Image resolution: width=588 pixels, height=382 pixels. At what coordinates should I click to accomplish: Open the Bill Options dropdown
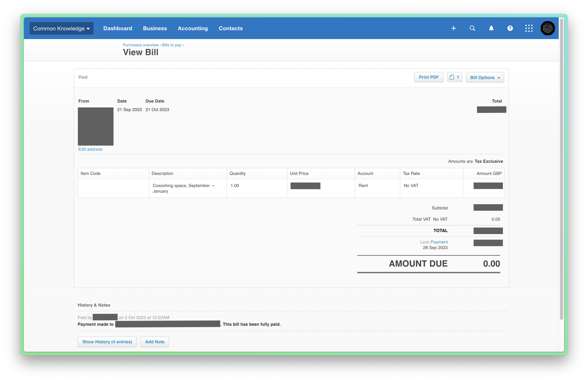(485, 77)
